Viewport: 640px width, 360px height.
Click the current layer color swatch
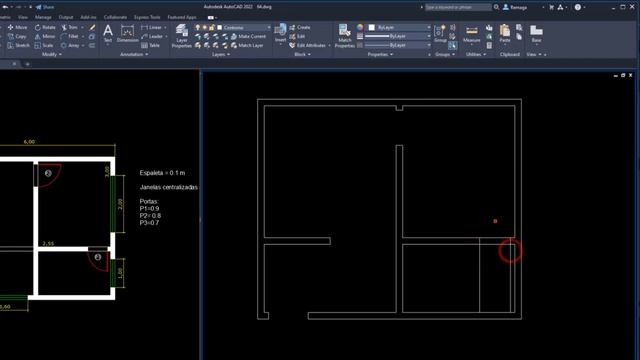click(220, 27)
